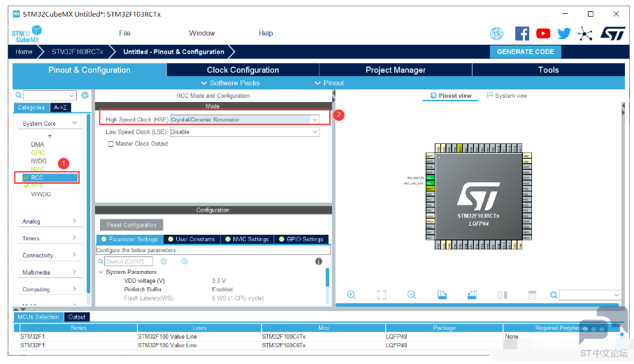Open the ST Twitter icon
Viewport: 634px width, 364px height.
(x=563, y=34)
